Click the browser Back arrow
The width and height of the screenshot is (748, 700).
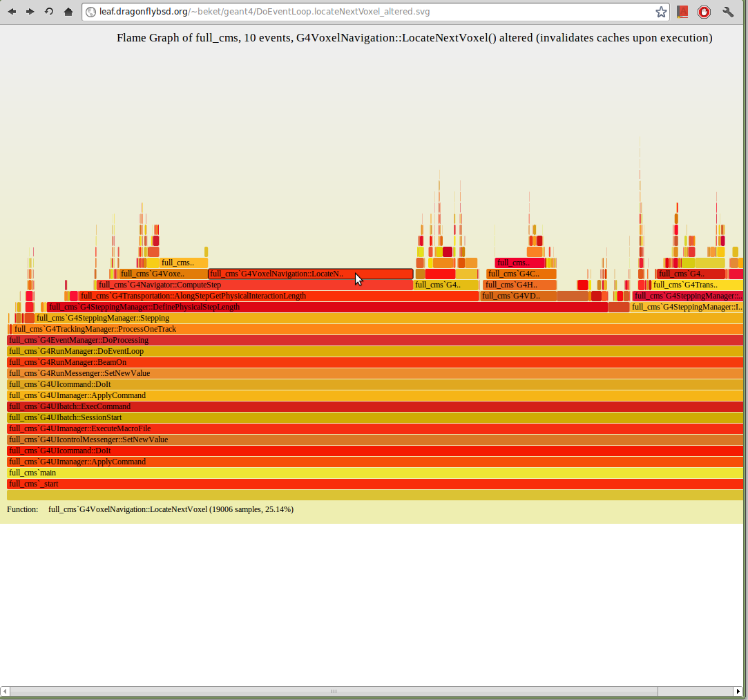click(x=12, y=12)
